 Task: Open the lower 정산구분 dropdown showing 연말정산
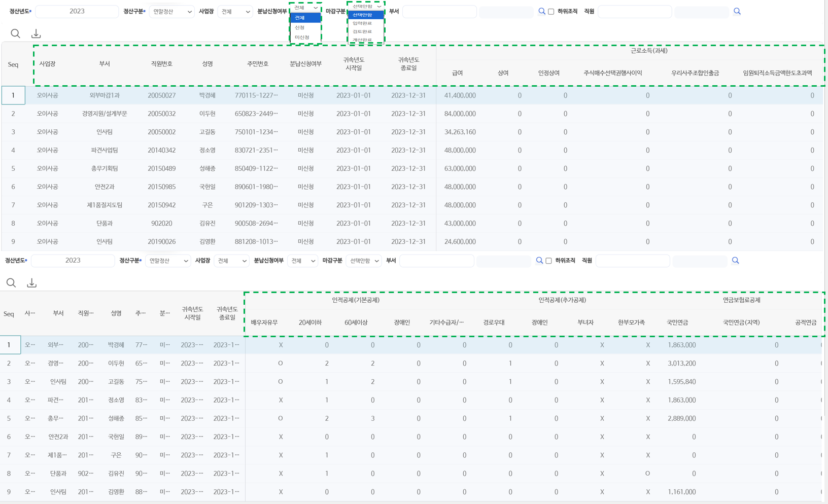pos(168,261)
